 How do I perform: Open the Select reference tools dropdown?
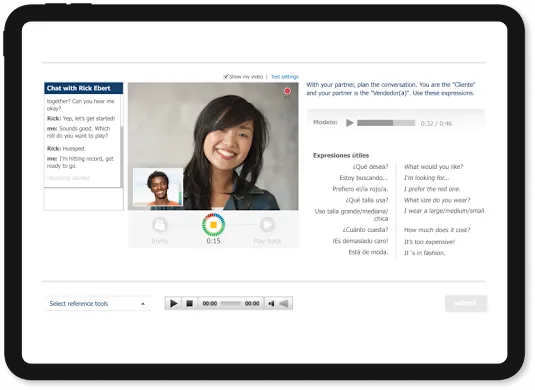97,303
